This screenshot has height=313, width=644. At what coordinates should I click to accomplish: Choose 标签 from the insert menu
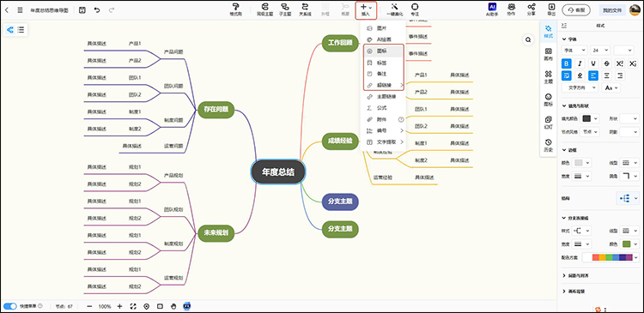(381, 63)
